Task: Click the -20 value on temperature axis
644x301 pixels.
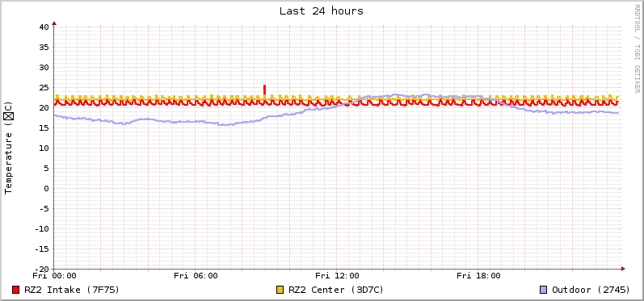Action: [x=42, y=269]
